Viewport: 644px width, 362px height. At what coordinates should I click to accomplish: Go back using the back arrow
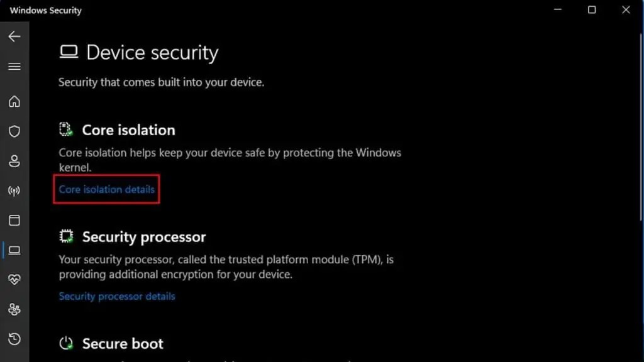click(14, 36)
